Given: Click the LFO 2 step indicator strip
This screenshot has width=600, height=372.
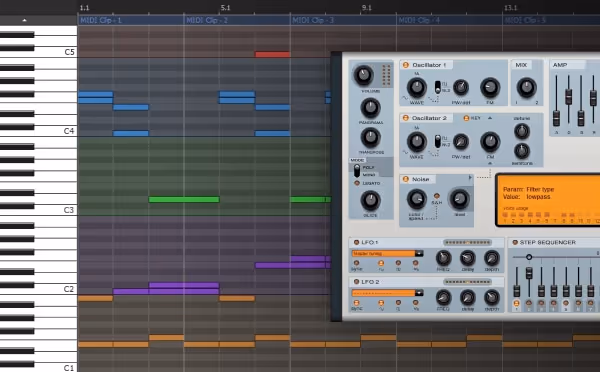Looking at the screenshot, I should [467, 282].
